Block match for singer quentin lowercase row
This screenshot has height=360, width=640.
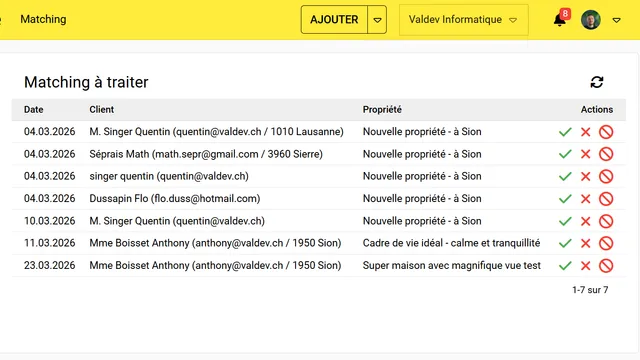click(606, 176)
